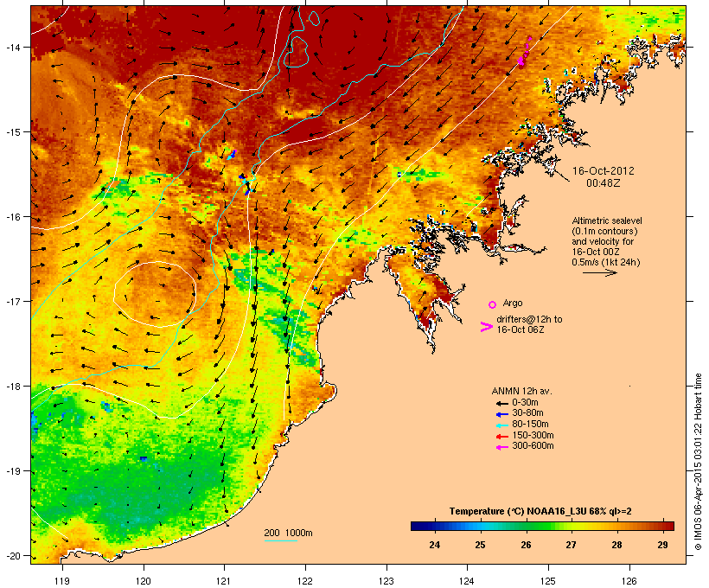Viewport: 709px width, 588px height.
Task: Click the 0.5m/s velocity scale arrow
Action: [599, 272]
